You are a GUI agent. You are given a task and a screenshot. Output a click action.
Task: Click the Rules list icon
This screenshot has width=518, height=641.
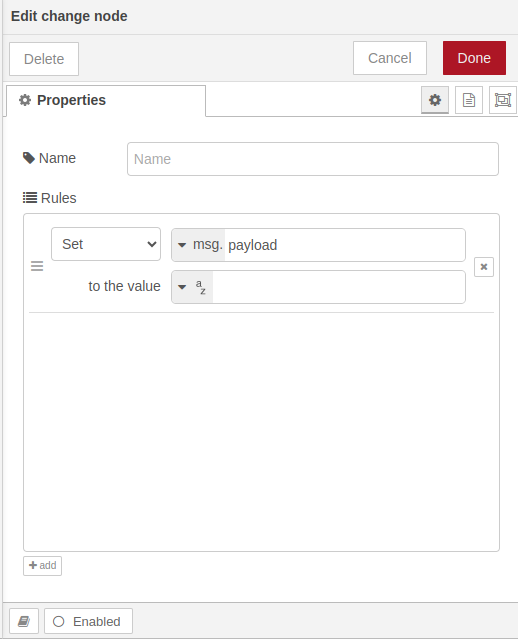point(30,198)
